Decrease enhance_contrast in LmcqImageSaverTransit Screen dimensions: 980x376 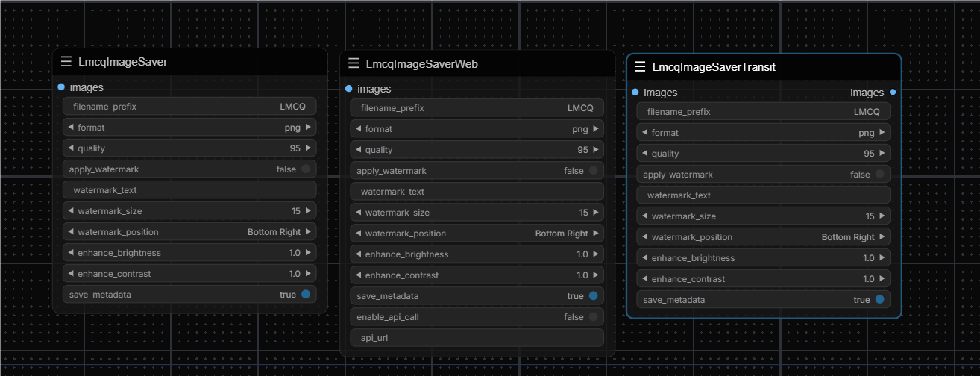point(644,279)
